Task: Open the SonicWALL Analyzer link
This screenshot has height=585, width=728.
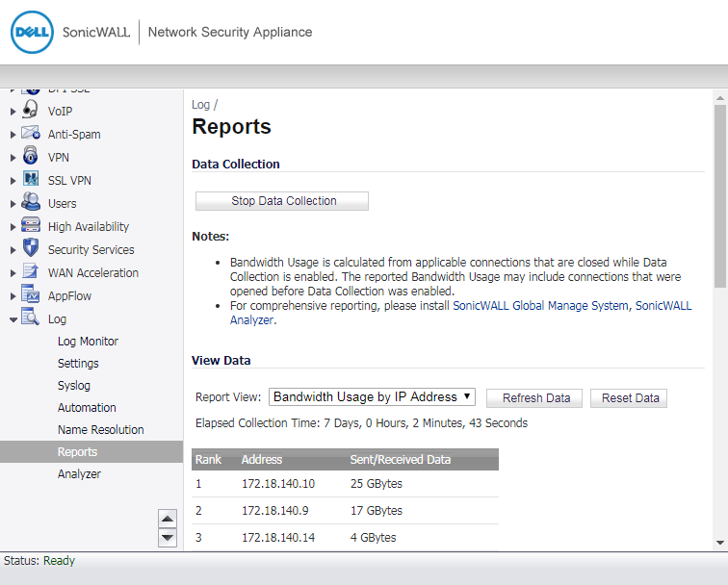Action: pyautogui.click(x=663, y=306)
